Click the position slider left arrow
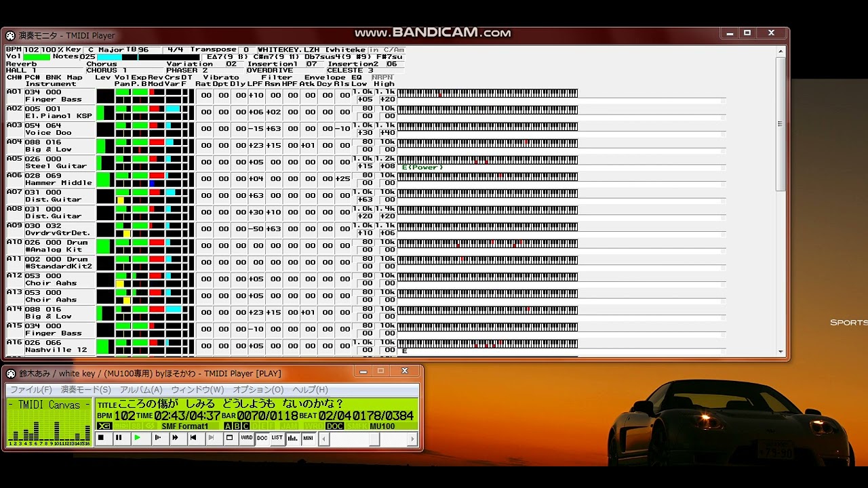The image size is (868, 488). (324, 439)
